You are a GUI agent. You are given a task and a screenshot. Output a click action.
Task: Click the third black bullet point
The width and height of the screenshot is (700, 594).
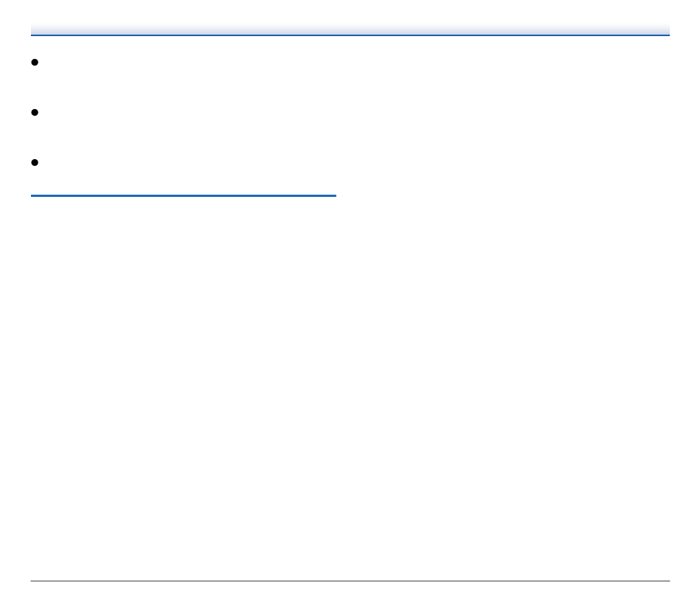coord(35,163)
